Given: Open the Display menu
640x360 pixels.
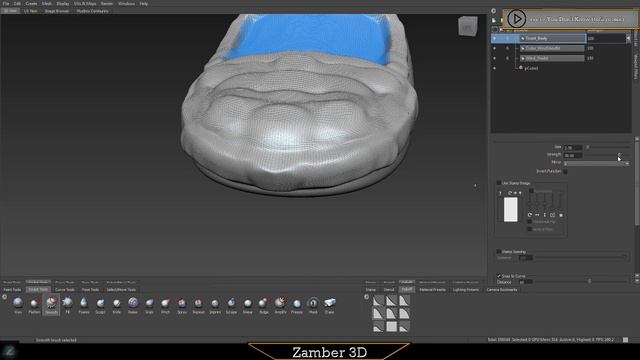Looking at the screenshot, I should [x=63, y=4].
